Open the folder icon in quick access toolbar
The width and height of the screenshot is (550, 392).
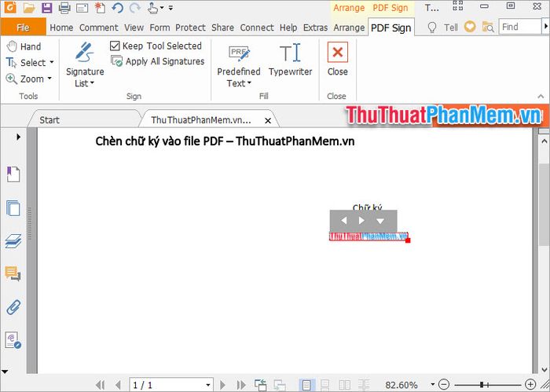[29, 8]
